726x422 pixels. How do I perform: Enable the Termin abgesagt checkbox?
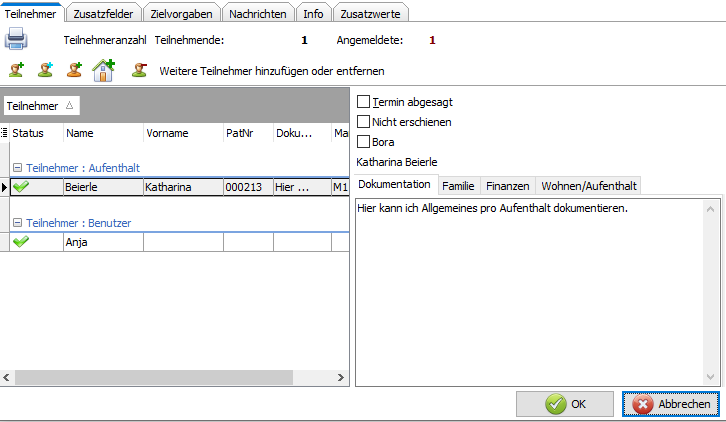[364, 102]
